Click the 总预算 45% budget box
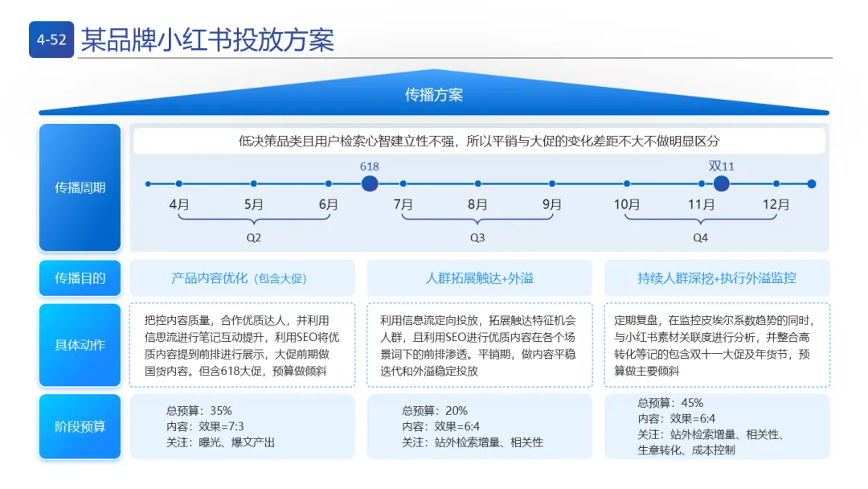This screenshot has width=868, height=489. coord(716,427)
